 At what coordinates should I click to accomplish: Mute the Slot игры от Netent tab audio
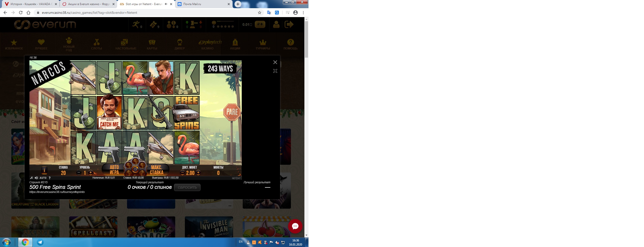[x=166, y=4]
